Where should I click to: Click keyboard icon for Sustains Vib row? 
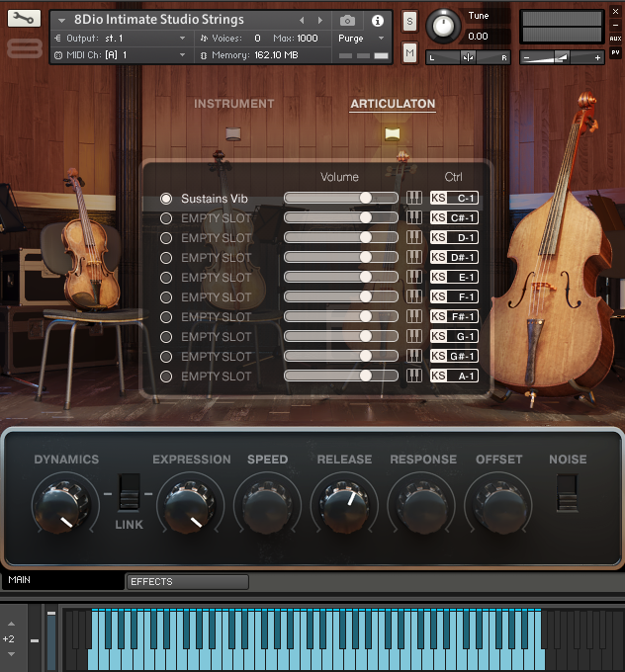(414, 199)
